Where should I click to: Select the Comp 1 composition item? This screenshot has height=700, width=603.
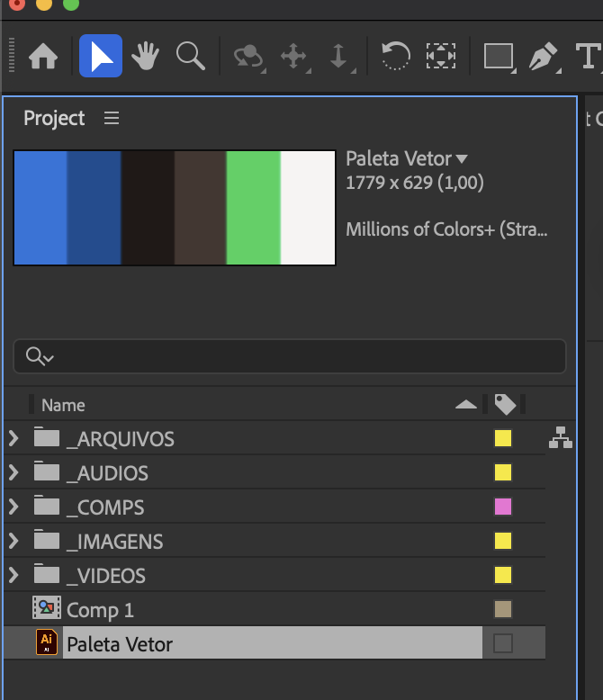pyautogui.click(x=100, y=610)
